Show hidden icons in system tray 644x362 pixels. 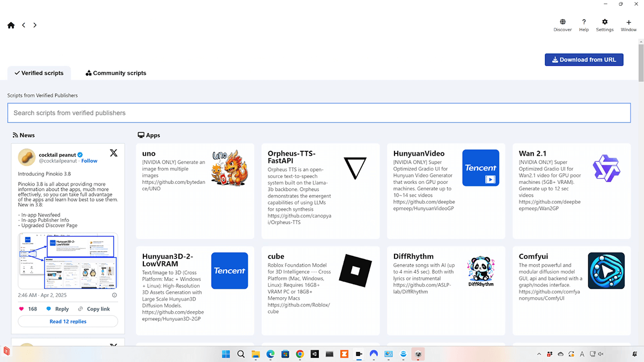pyautogui.click(x=539, y=354)
